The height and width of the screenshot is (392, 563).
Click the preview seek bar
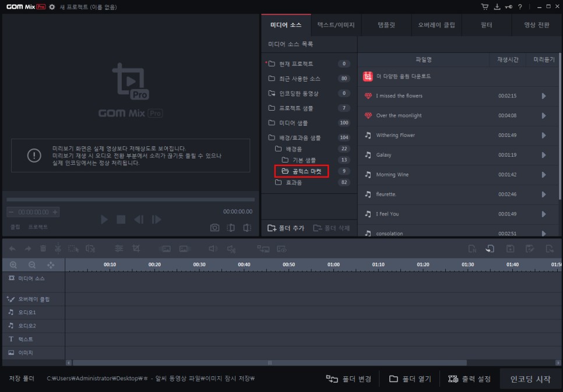coord(131,199)
